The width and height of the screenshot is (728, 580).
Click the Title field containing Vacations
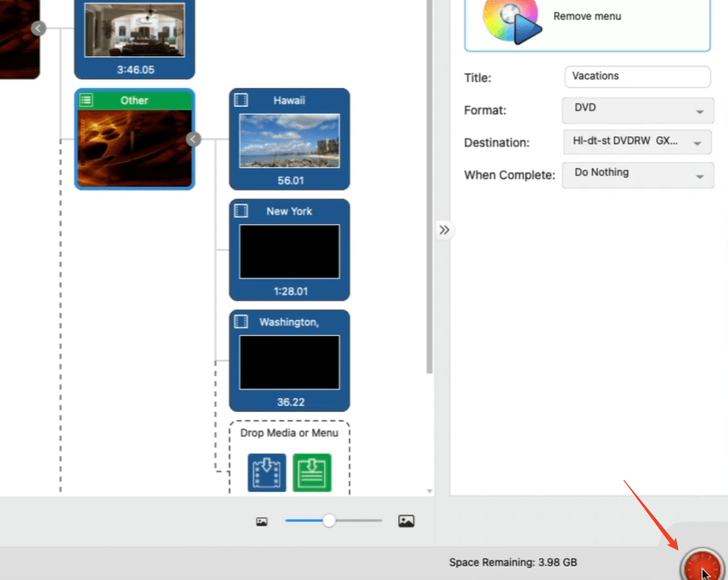click(x=637, y=77)
